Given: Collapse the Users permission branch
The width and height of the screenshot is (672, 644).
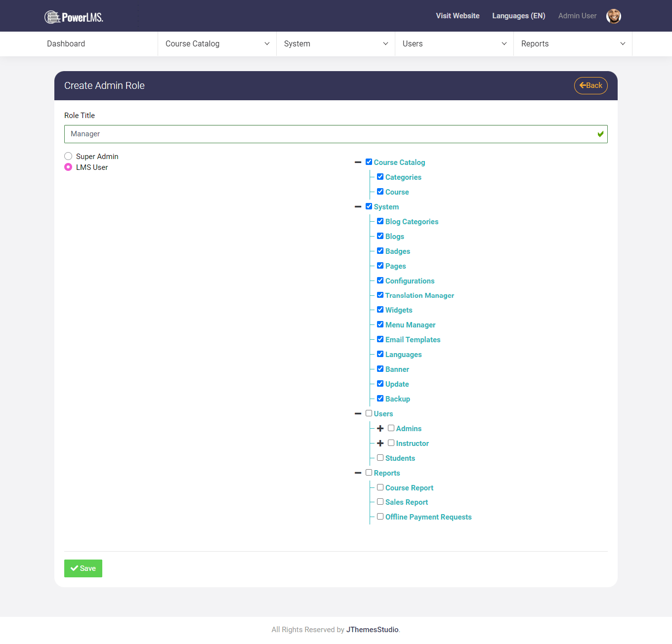Looking at the screenshot, I should [x=358, y=413].
